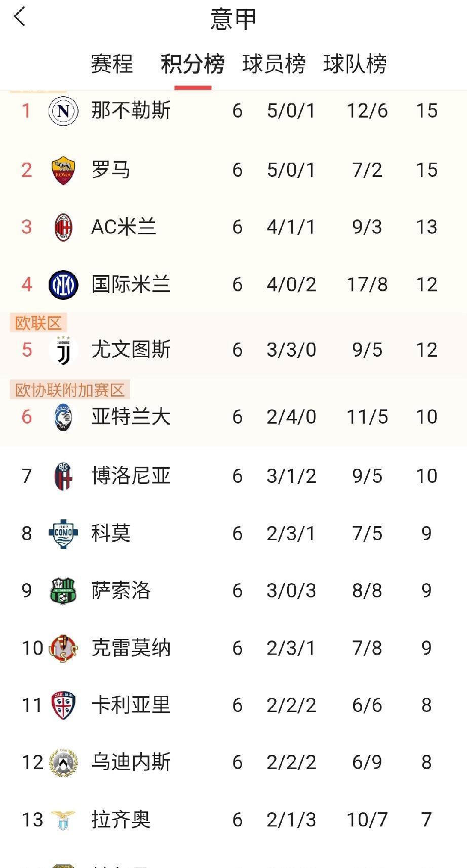The width and height of the screenshot is (467, 868).
Task: Tap the Inter Milan logo
Action: tap(63, 285)
